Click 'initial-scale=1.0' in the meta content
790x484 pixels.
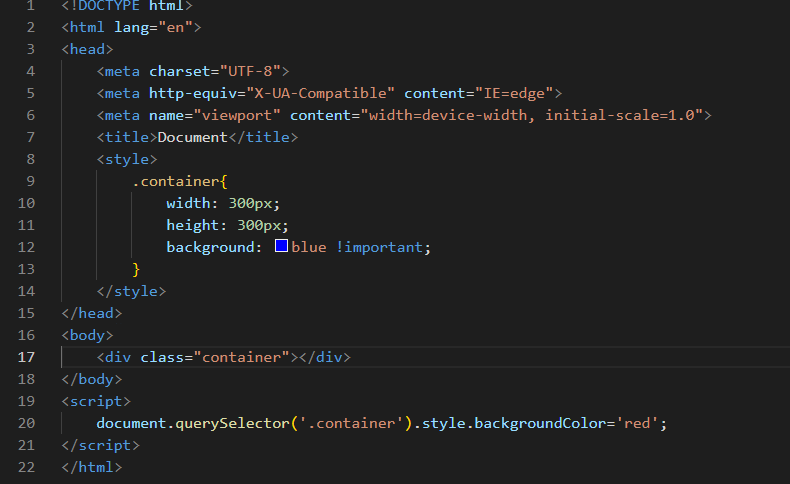(620, 115)
